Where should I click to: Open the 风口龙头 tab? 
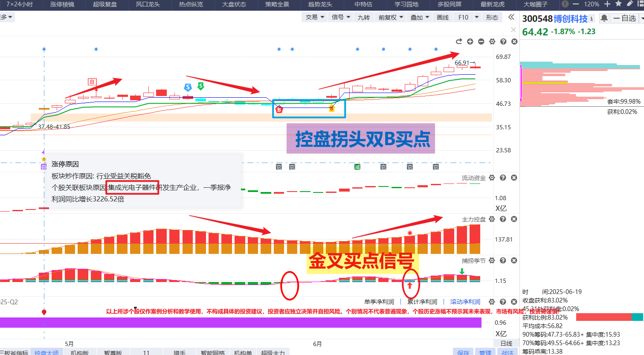tap(148, 4)
